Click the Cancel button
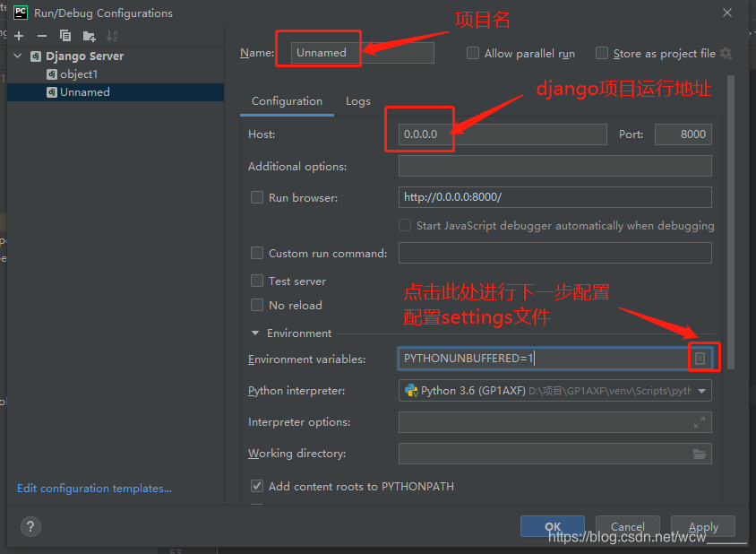The height and width of the screenshot is (554, 756). click(x=627, y=526)
